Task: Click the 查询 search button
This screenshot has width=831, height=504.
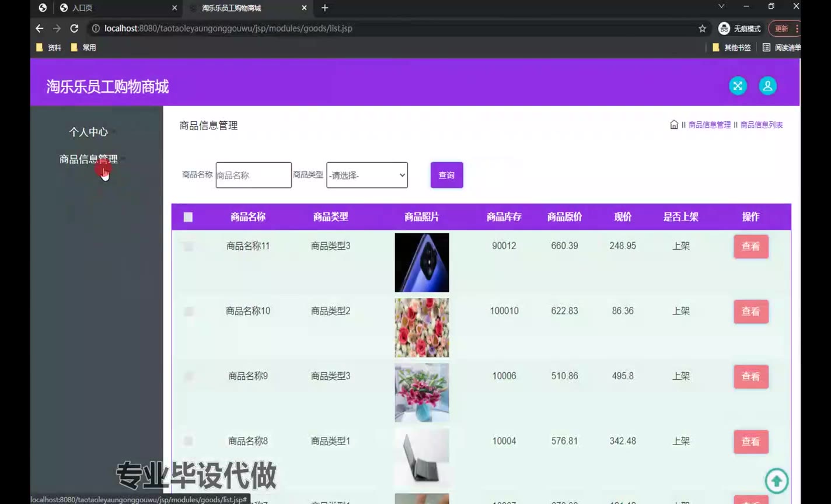Action: pyautogui.click(x=446, y=175)
